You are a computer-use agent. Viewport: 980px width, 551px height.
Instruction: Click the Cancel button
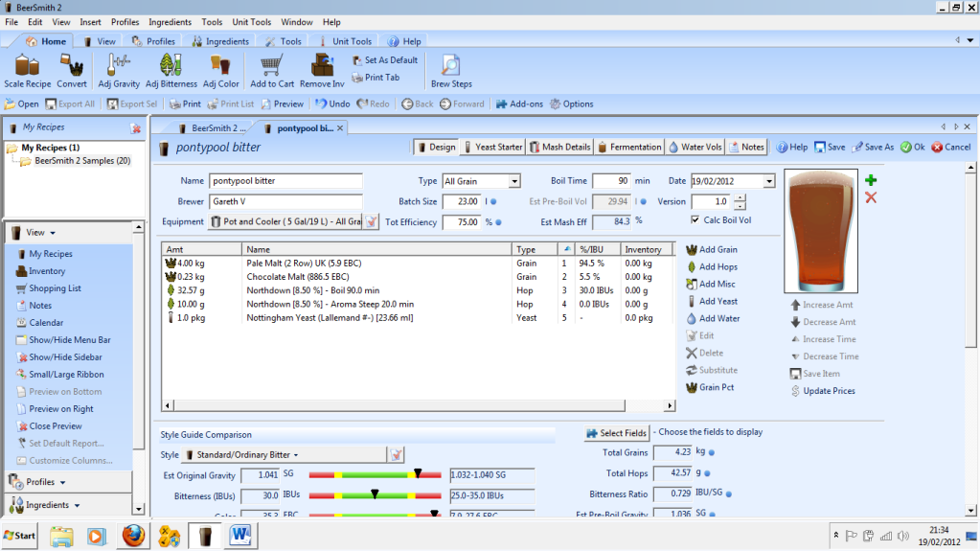951,147
